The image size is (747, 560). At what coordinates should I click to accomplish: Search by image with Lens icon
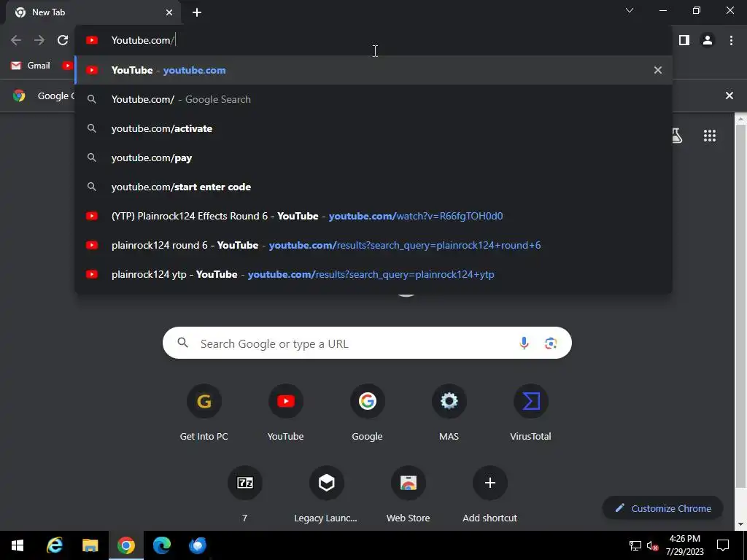551,343
